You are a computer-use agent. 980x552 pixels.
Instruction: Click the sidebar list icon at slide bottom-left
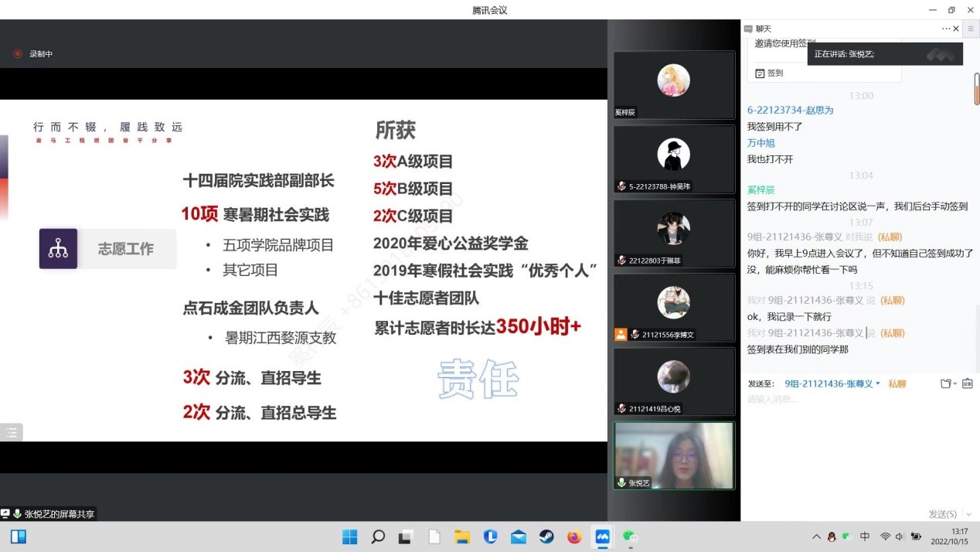[x=12, y=433]
